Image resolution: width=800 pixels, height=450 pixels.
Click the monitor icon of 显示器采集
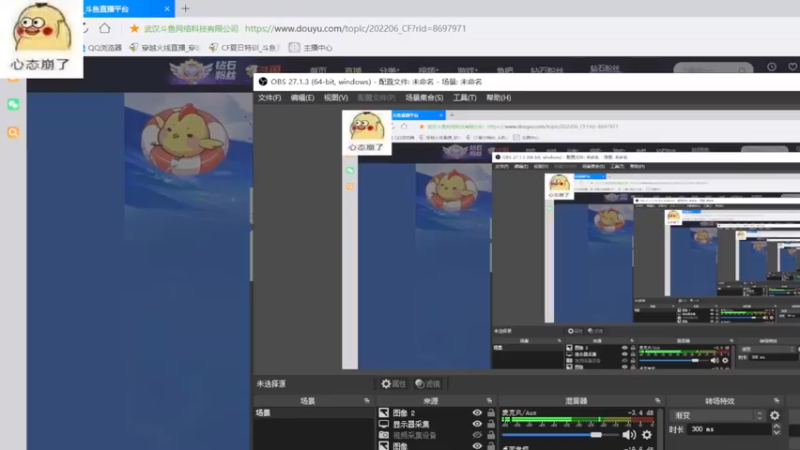click(384, 423)
